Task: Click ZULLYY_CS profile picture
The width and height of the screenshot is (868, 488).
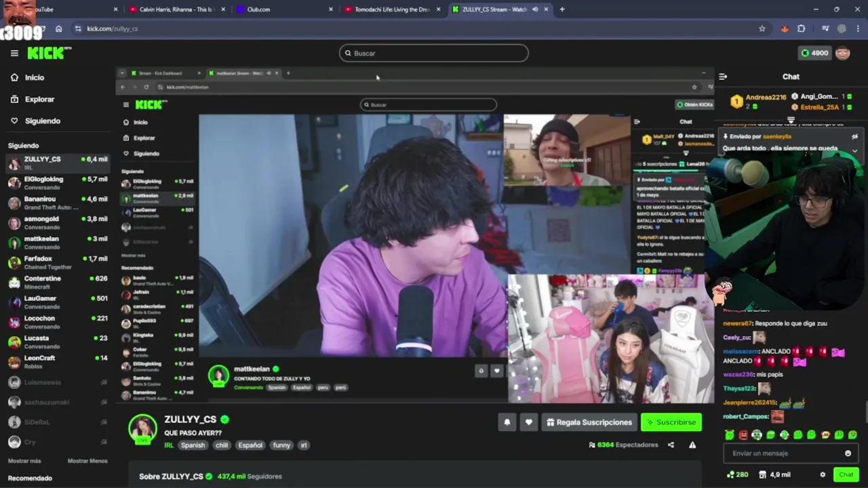Action: coord(143,429)
